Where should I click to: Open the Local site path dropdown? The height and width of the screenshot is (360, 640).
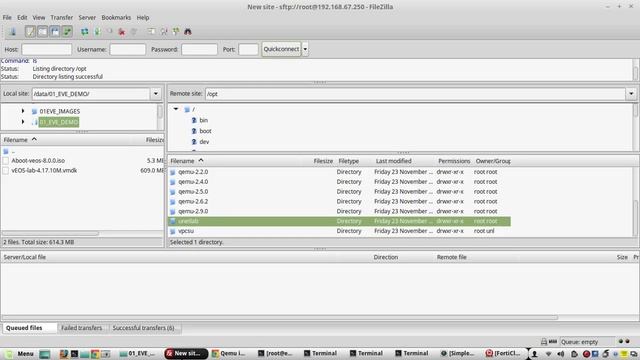tap(156, 94)
